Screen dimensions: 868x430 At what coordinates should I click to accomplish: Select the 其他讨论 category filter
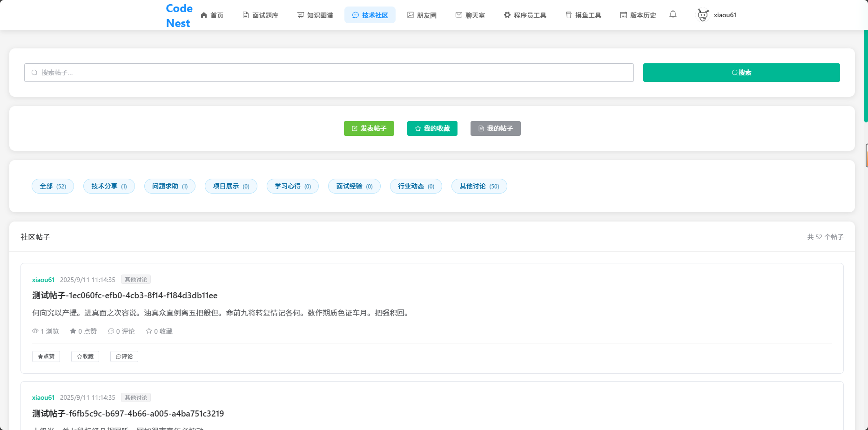pos(479,186)
